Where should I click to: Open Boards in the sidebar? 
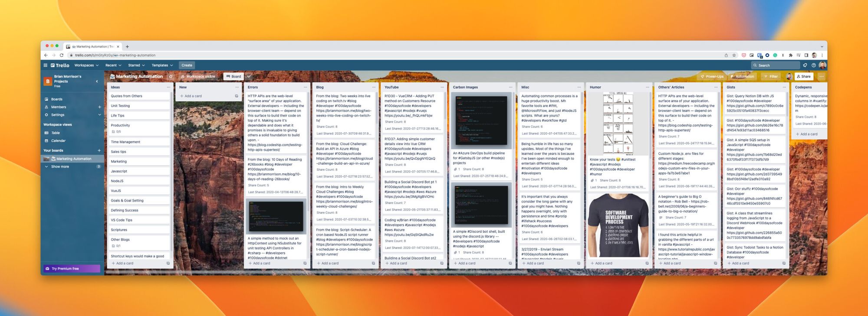tap(57, 99)
